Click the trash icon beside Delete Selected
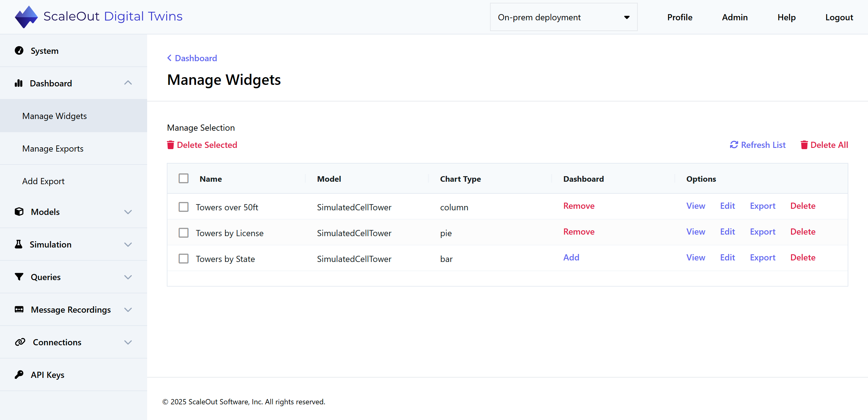The width and height of the screenshot is (868, 420). [171, 145]
